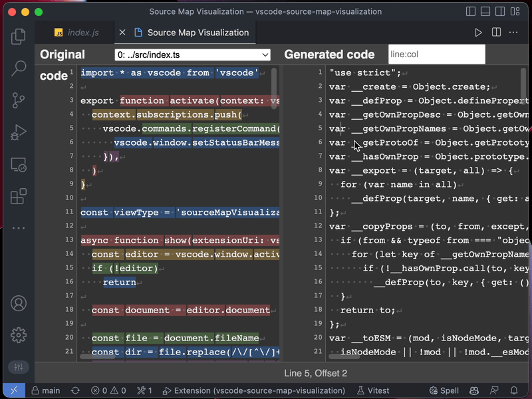The width and height of the screenshot is (532, 399).
Task: Click 'document.fileName' on original line 20
Action: tap(211, 338)
